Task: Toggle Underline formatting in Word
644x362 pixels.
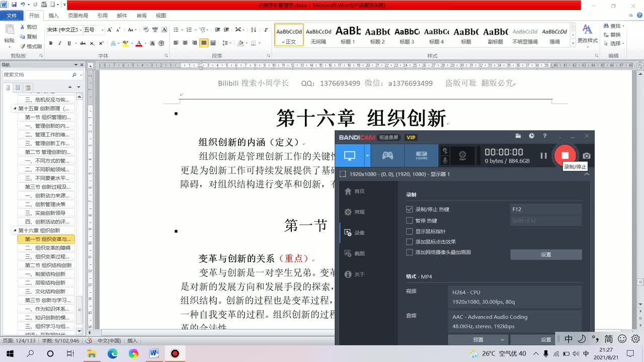Action: tap(69, 43)
